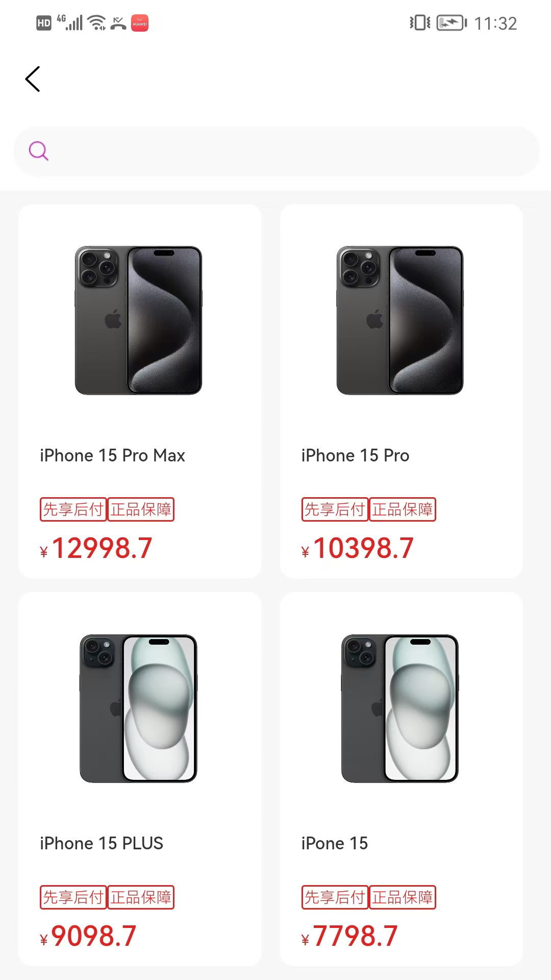Tap the Huawei AppGallery status bar icon
The image size is (551, 980).
(x=140, y=23)
